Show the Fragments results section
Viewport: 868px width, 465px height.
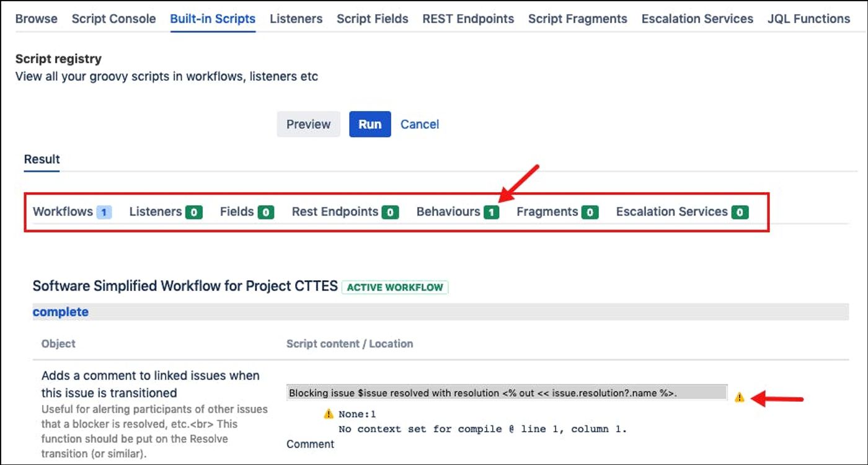[549, 211]
